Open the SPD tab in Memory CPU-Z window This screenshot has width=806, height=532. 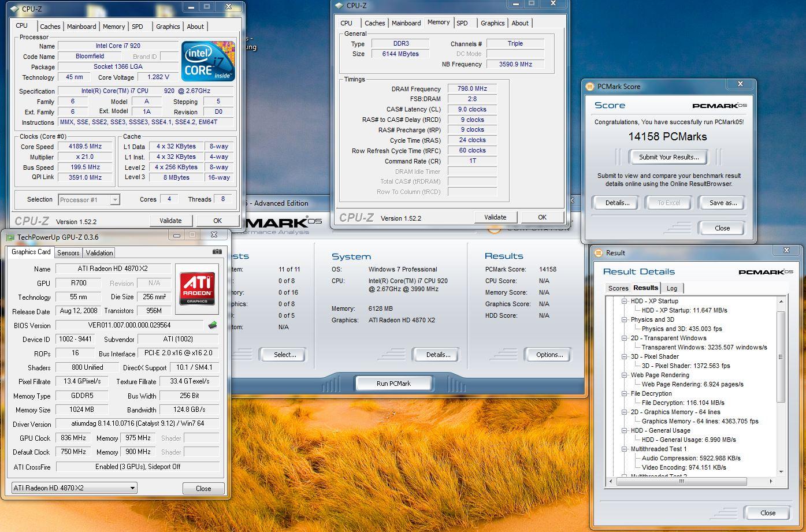click(462, 23)
